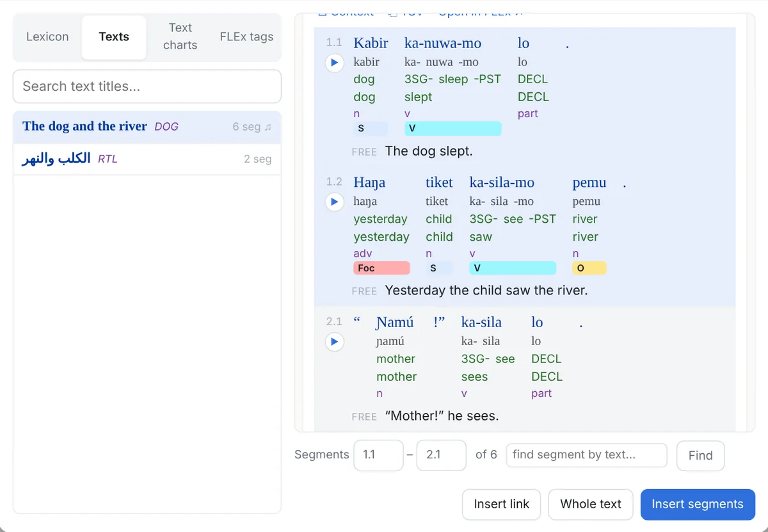768x532 pixels.
Task: Open the FLEx tags tab
Action: (246, 36)
